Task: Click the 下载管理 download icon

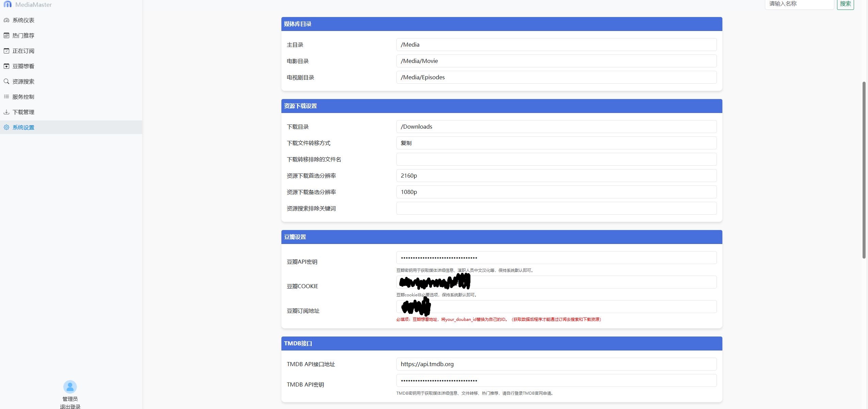Action: (6, 112)
